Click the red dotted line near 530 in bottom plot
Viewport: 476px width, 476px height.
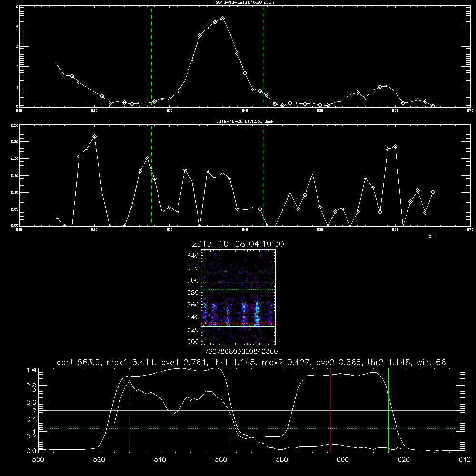(x=129, y=410)
